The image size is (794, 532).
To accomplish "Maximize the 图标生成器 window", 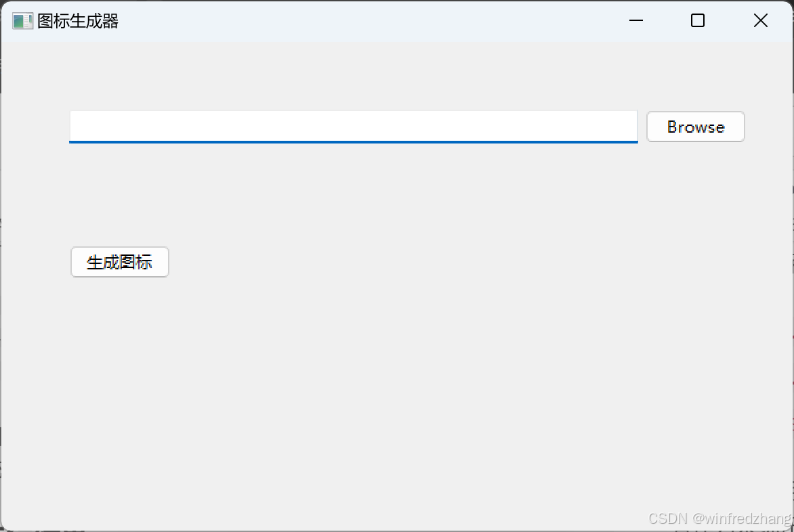I will click(x=698, y=21).
